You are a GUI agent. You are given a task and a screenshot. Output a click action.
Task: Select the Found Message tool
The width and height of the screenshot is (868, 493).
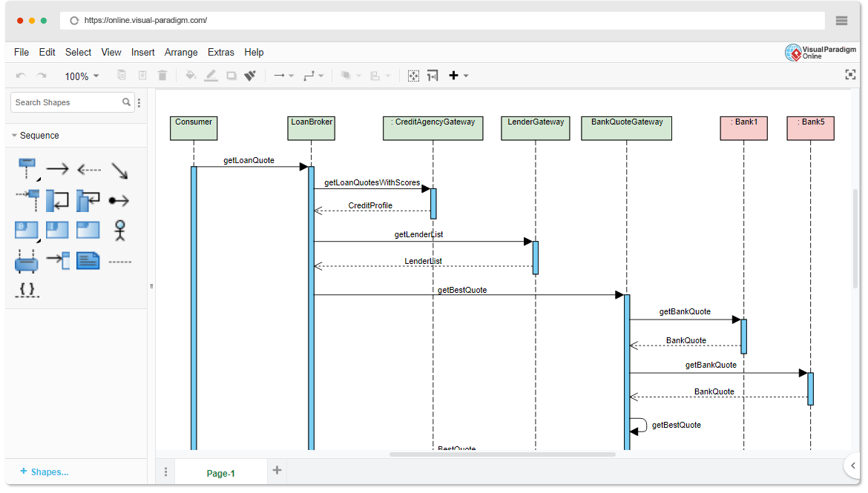coord(119,199)
